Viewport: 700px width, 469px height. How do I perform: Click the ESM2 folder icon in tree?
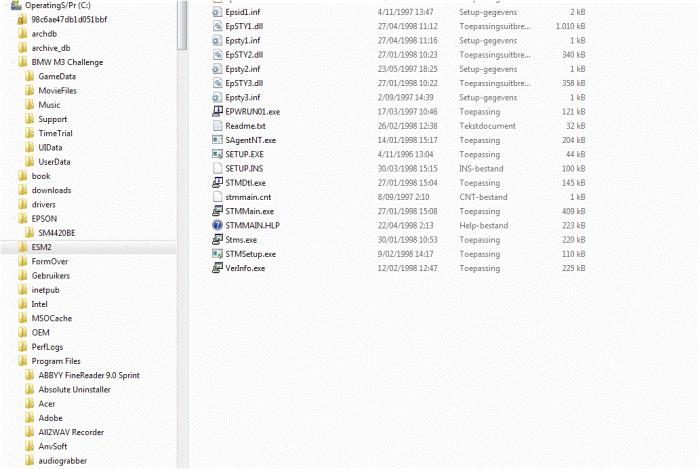[22, 247]
